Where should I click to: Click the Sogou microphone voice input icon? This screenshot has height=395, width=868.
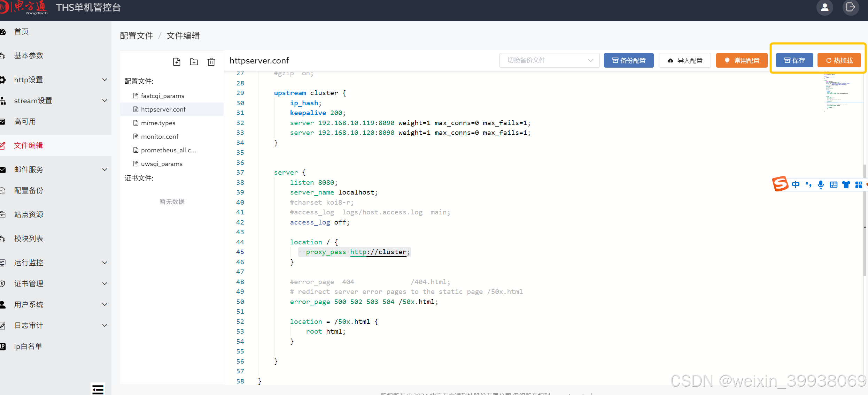pos(821,184)
